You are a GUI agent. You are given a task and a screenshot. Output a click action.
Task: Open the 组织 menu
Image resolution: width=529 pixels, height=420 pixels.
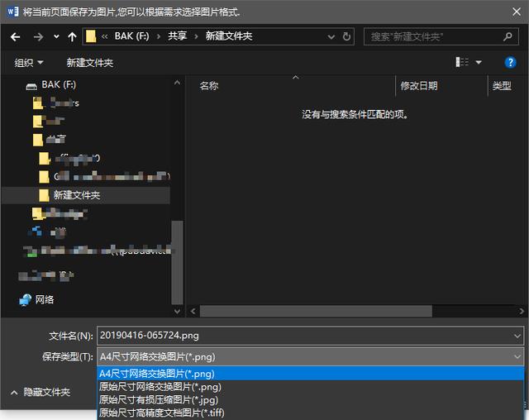click(x=29, y=62)
